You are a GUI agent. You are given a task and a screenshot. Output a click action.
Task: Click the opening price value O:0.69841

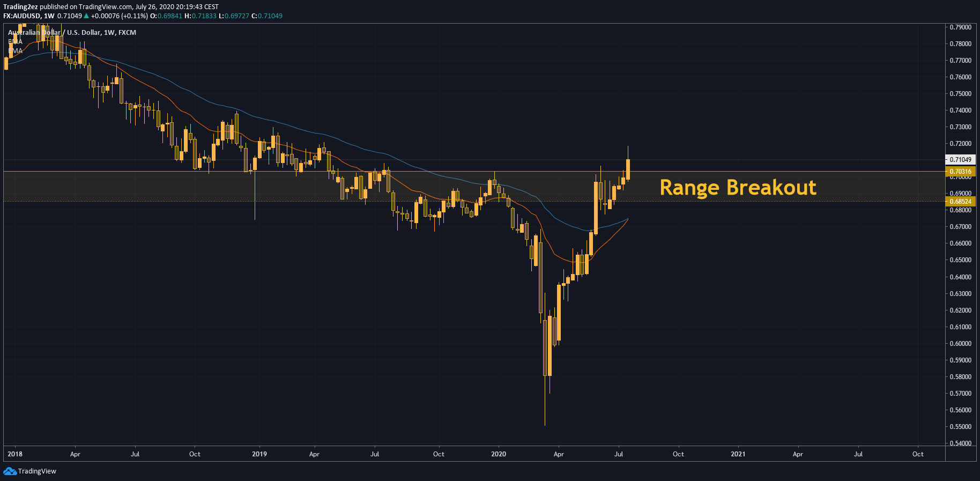166,16
